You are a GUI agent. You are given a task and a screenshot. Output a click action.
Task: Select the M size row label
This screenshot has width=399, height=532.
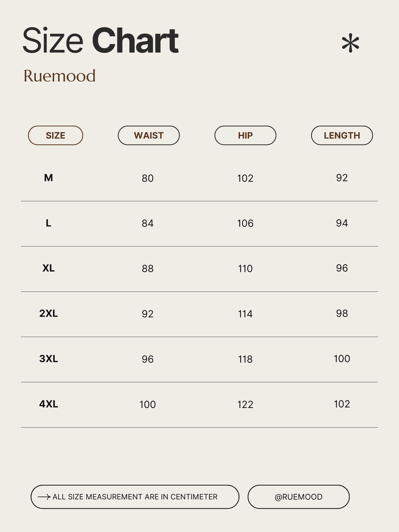[x=48, y=178]
